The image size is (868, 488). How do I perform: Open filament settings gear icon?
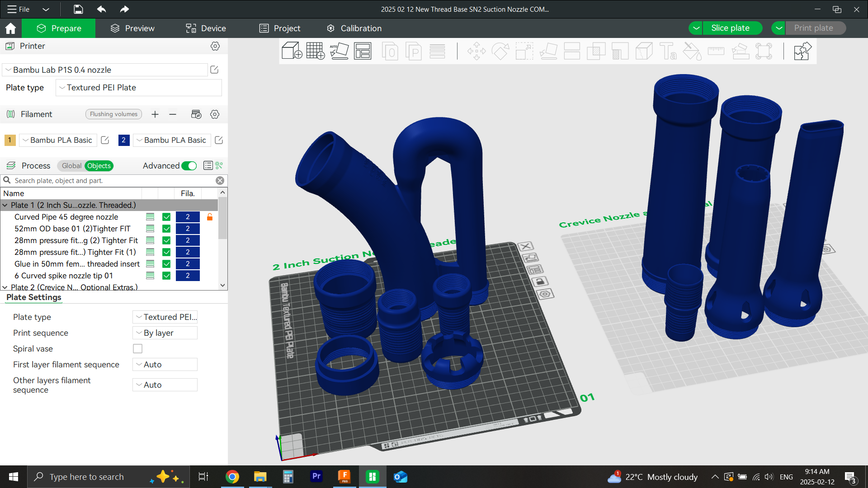coord(215,114)
